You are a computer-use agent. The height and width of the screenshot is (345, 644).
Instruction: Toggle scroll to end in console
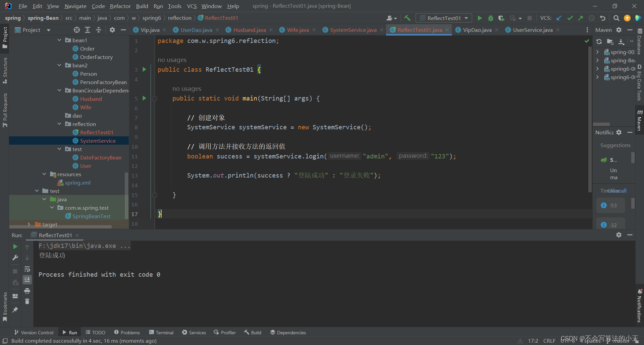[x=27, y=279]
